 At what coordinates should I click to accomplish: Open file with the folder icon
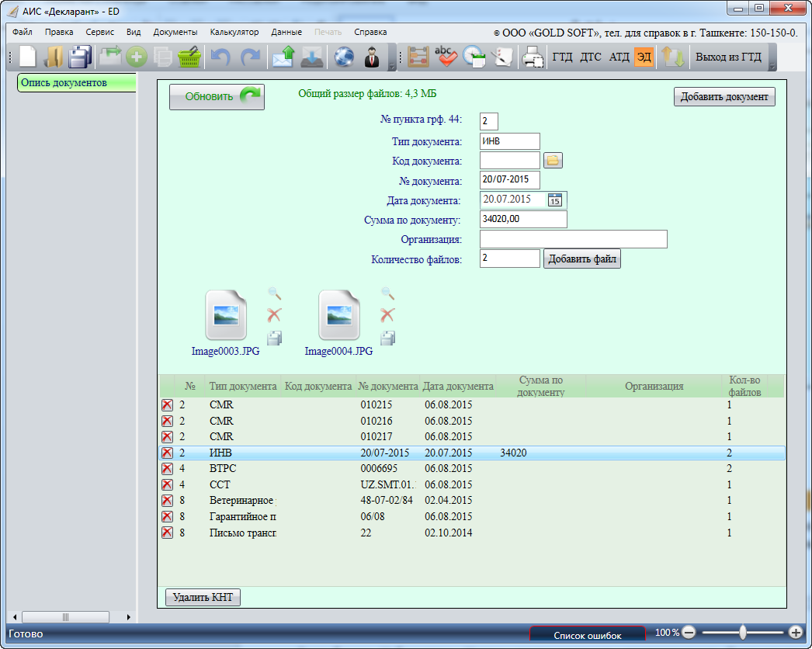tap(53, 57)
